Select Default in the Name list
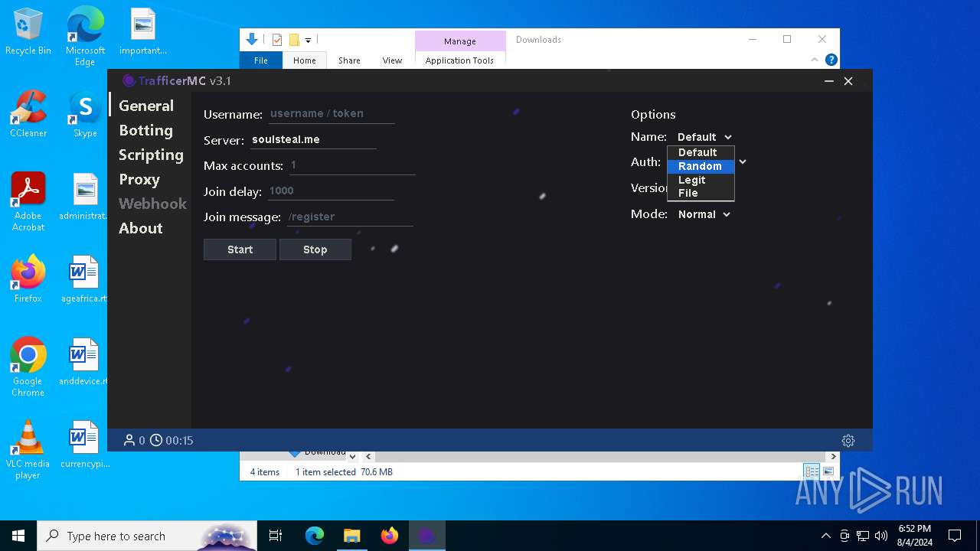Image resolution: width=980 pixels, height=551 pixels. 701,152
